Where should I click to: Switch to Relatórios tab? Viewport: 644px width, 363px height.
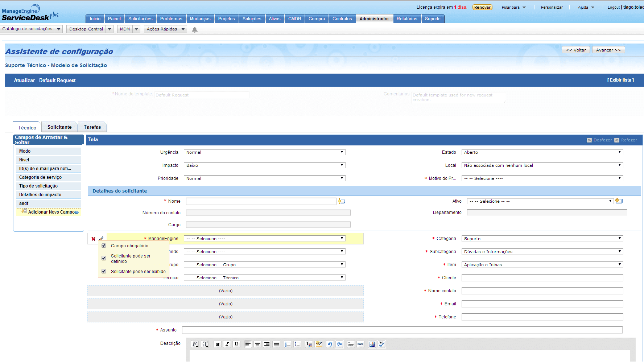click(407, 19)
